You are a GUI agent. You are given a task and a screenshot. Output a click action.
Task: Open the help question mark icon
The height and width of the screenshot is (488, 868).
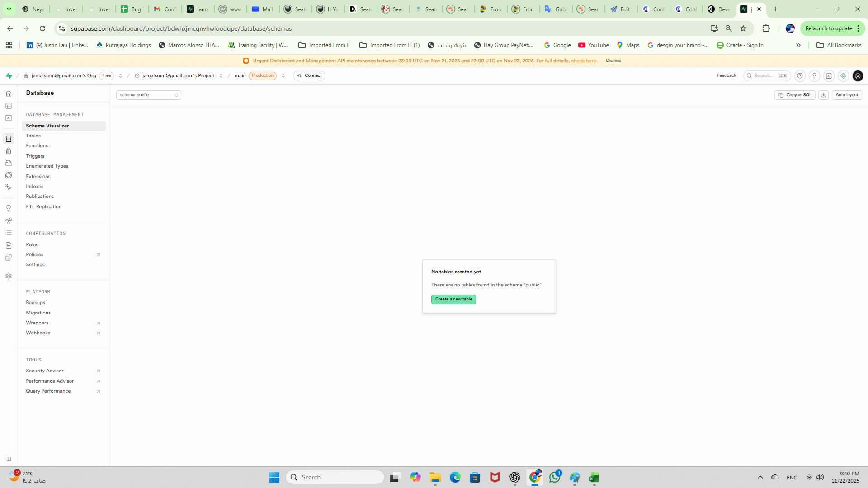point(800,75)
